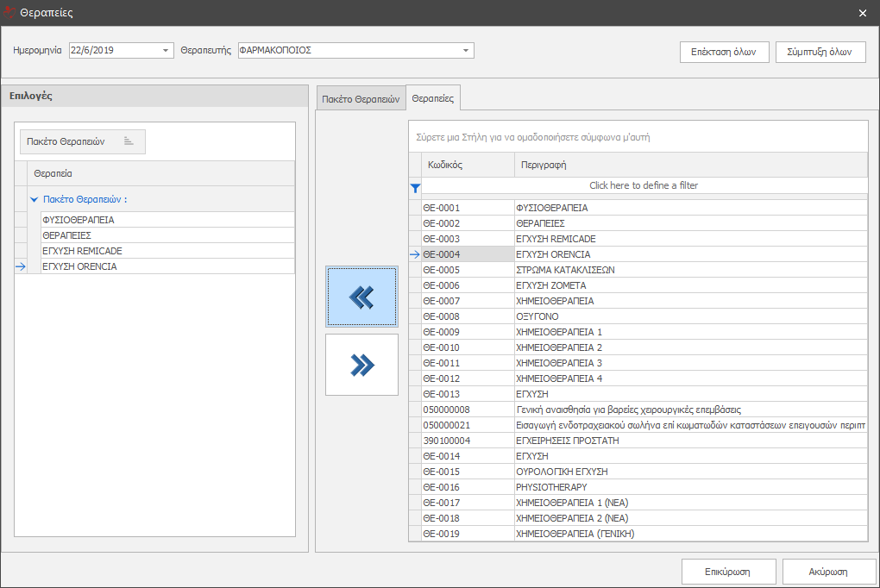The height and width of the screenshot is (588, 880).
Task: Click the double right arrow remove button
Action: 361,365
